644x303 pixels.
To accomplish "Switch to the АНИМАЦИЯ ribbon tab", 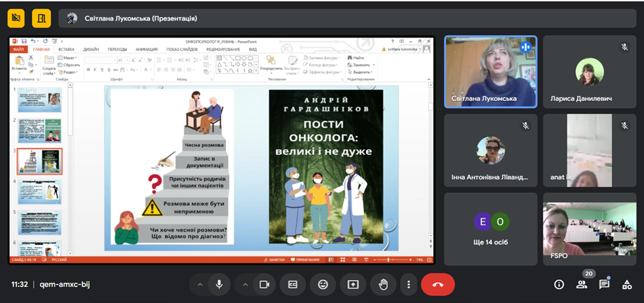I will (147, 50).
